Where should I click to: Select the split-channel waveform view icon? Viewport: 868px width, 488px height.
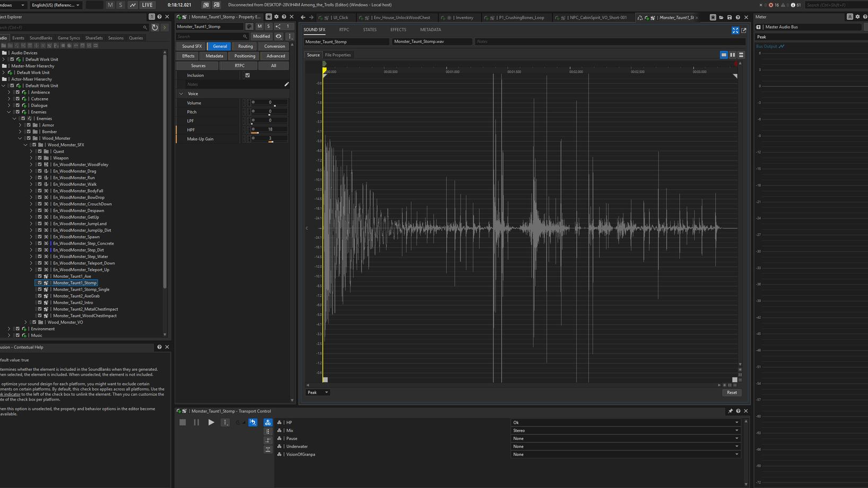733,55
